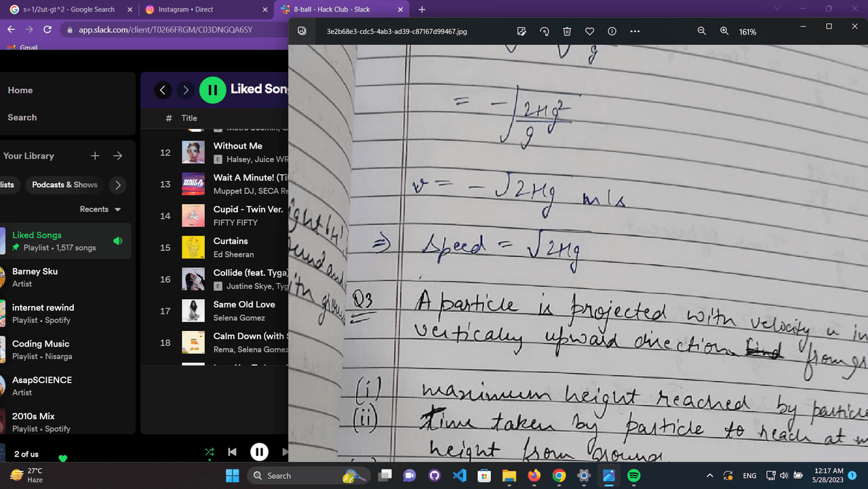The height and width of the screenshot is (489, 868).
Task: Open Visual Studio Code from the taskbar
Action: coord(459,475)
